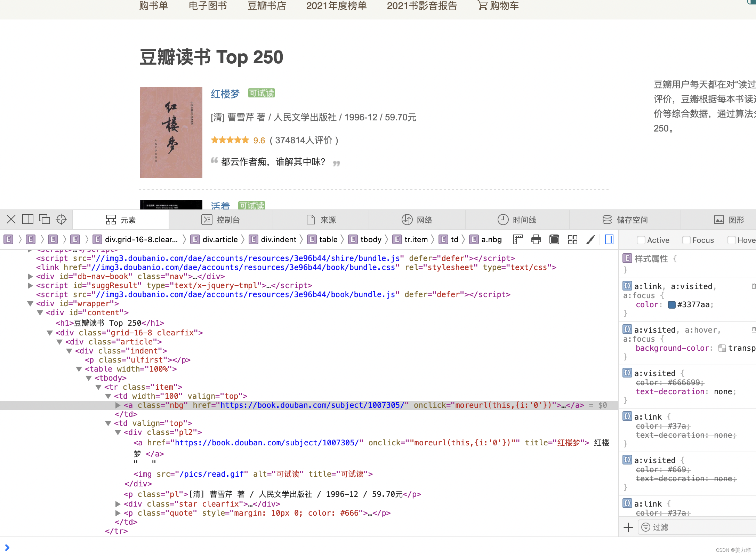Open 电子图书 in the navigation bar
This screenshot has width=756, height=556.
click(208, 6)
